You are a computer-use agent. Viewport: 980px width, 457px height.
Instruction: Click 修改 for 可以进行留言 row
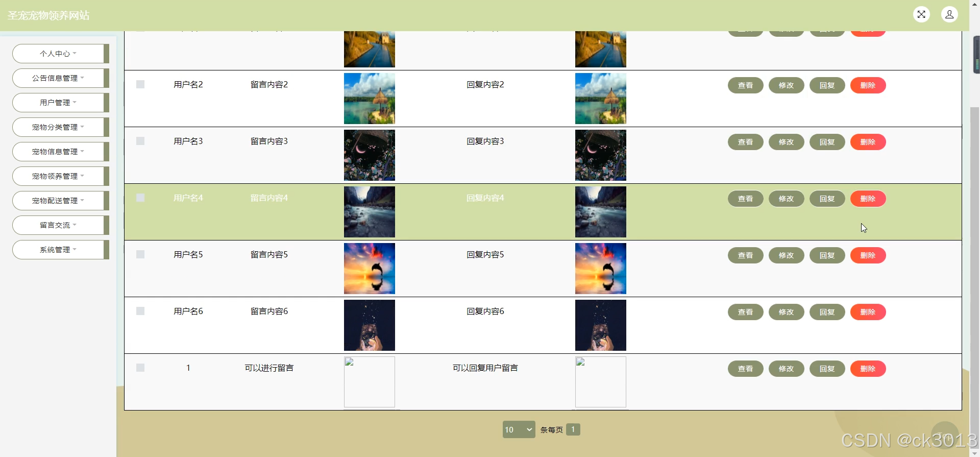coord(786,369)
